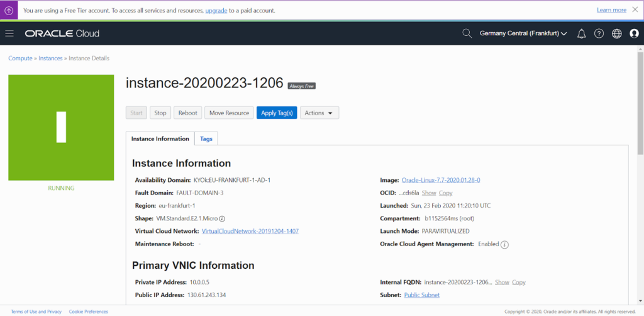The width and height of the screenshot is (644, 316).
Task: Open the notifications bell icon
Action: tap(581, 33)
